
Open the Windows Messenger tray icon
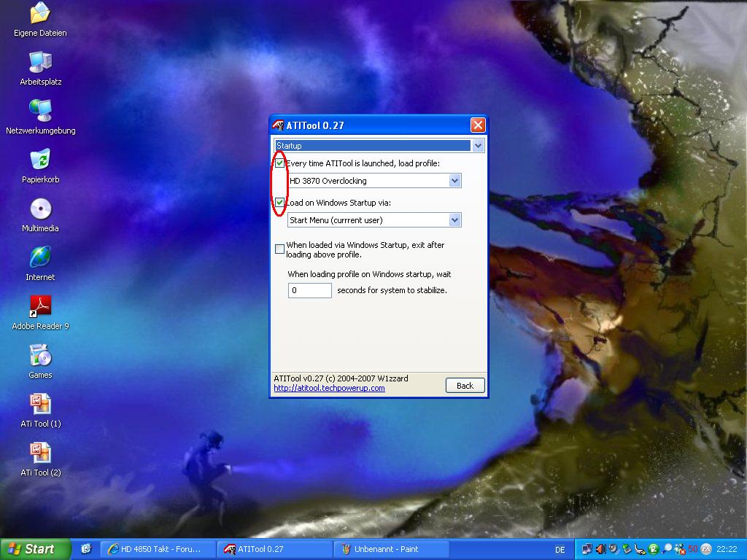click(680, 549)
